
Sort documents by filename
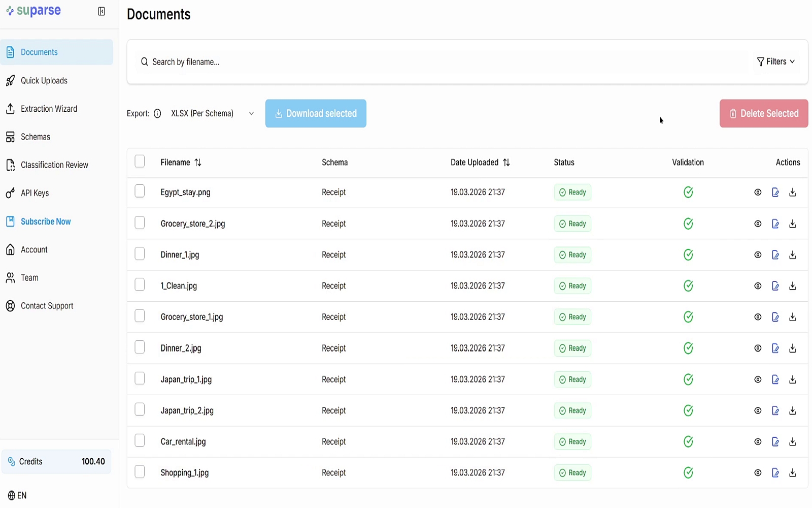click(x=198, y=163)
